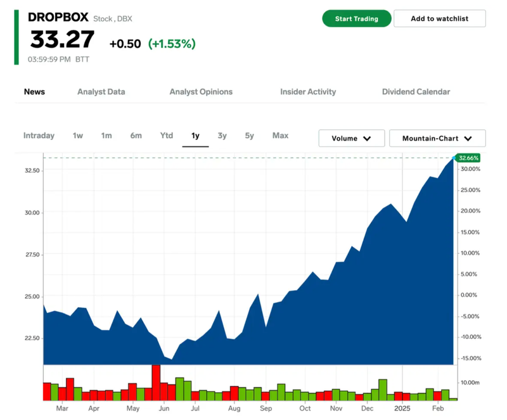This screenshot has width=507, height=420.
Task: Select the Intraday time range
Action: [x=39, y=136]
